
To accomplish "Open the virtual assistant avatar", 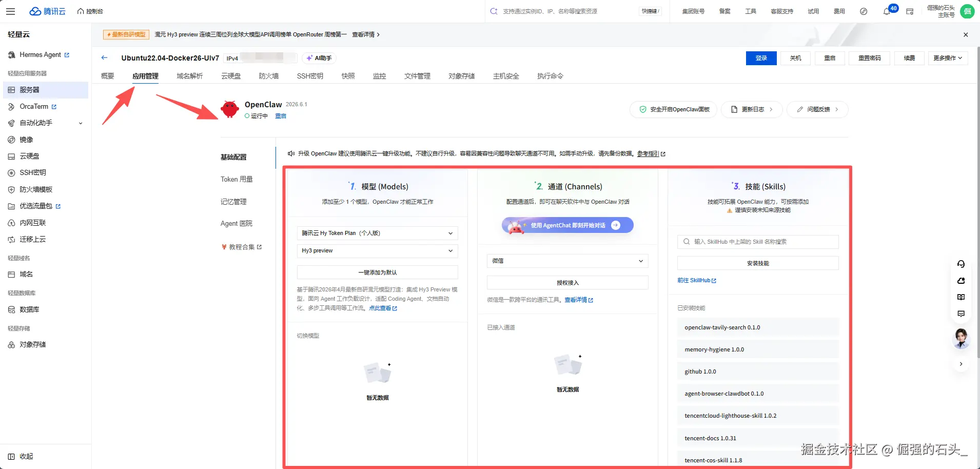I will [x=961, y=339].
